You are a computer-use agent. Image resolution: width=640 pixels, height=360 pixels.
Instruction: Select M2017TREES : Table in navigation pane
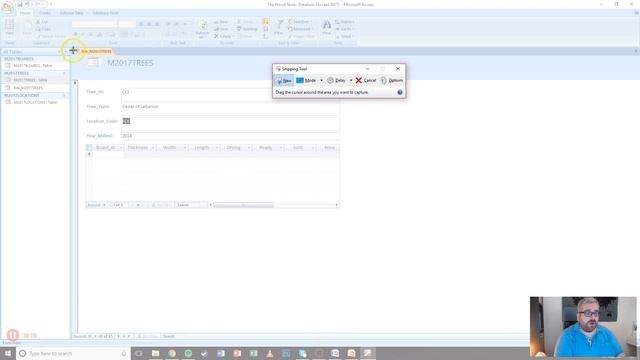31,80
